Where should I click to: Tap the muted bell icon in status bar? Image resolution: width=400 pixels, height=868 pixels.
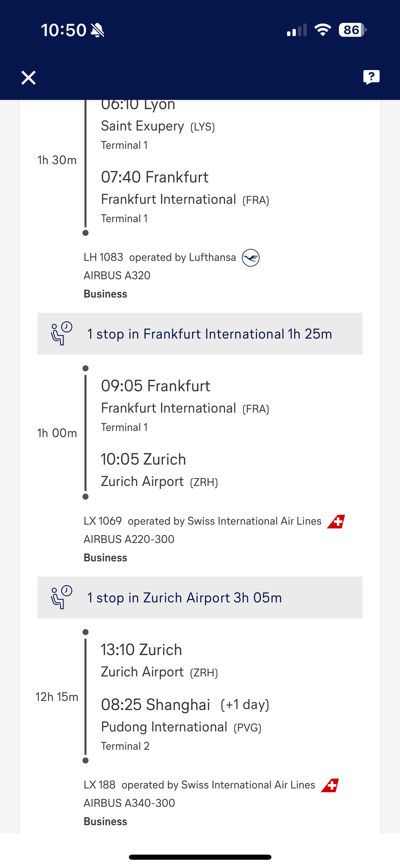coord(98,30)
